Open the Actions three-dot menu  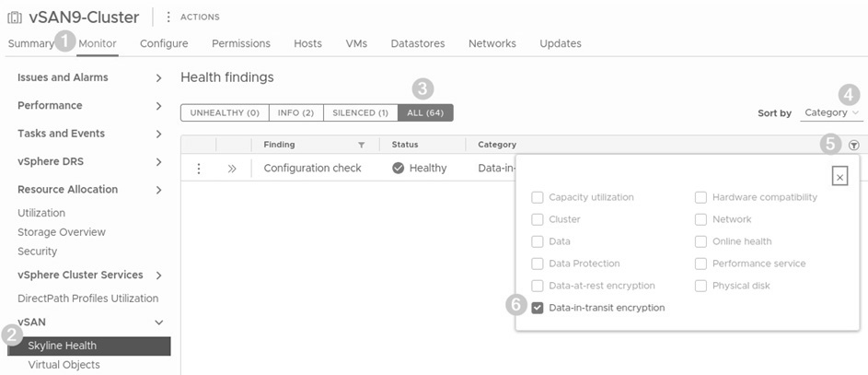click(x=168, y=18)
